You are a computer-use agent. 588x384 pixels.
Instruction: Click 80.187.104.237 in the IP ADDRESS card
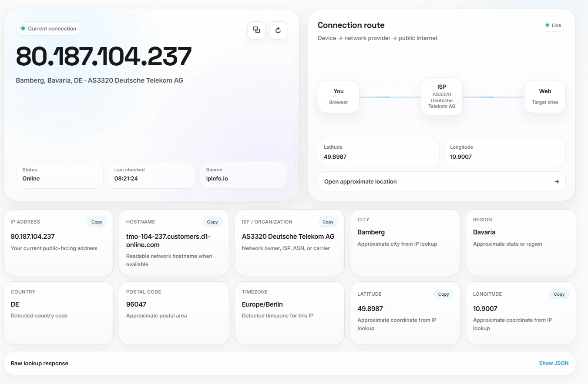click(33, 237)
